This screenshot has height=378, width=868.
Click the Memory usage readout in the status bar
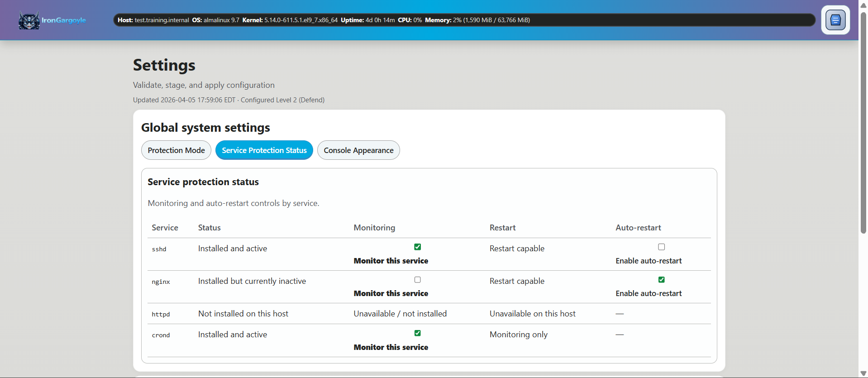coord(477,20)
